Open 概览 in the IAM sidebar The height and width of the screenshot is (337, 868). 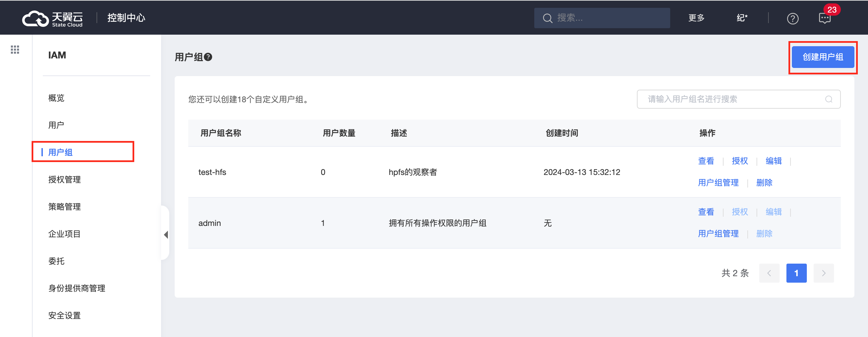point(56,98)
